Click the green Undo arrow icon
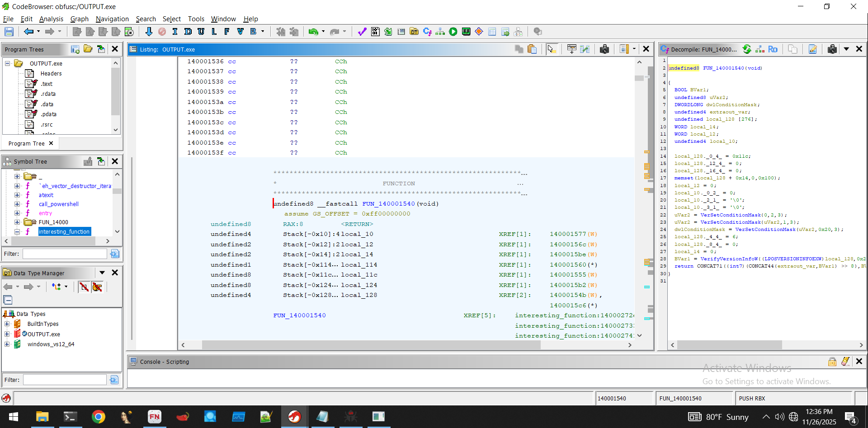The image size is (868, 428). point(313,32)
